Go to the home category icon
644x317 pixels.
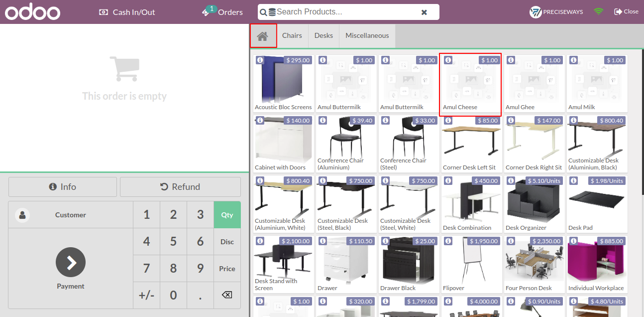click(263, 36)
